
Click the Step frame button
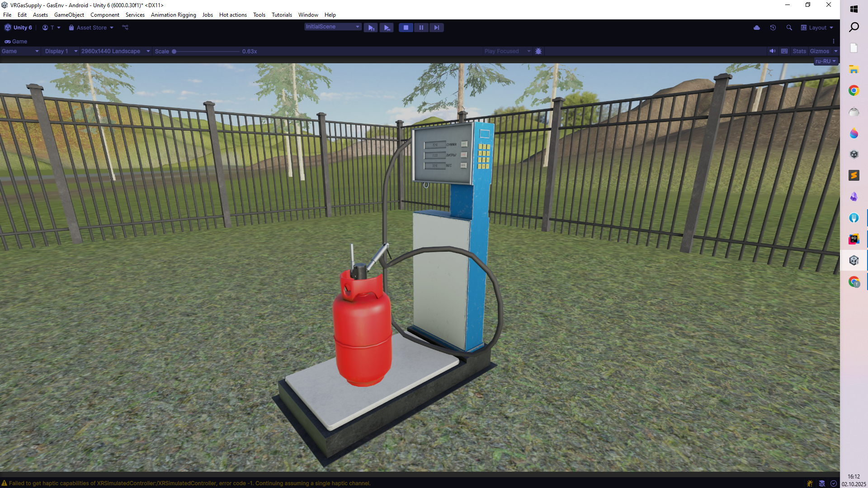[436, 28]
